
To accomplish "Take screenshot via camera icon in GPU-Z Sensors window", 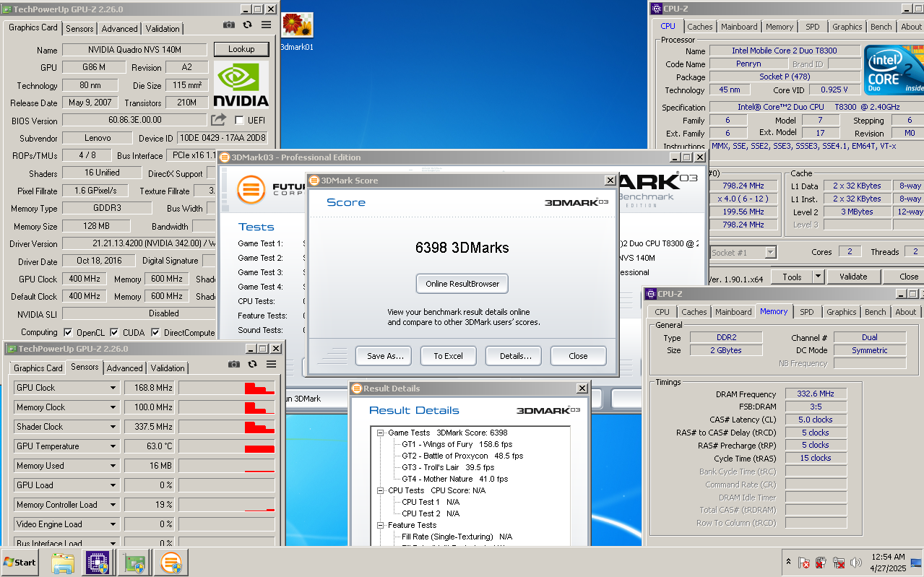I will click(234, 365).
